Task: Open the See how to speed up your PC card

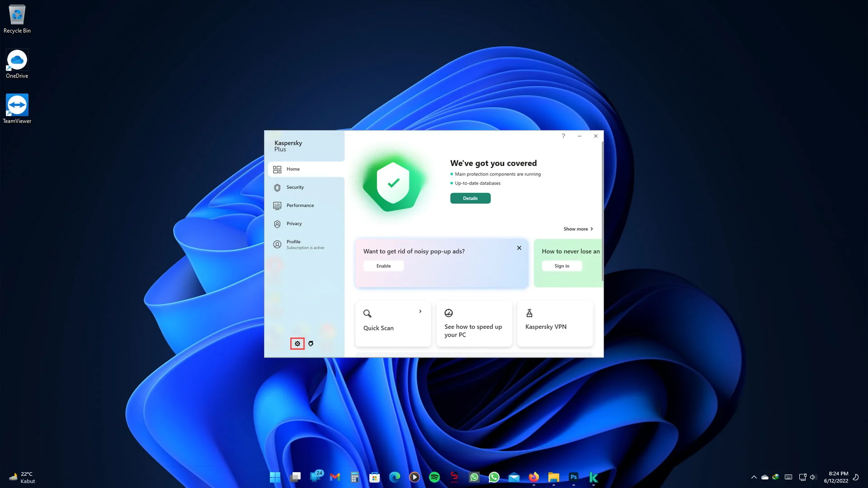Action: (x=474, y=324)
